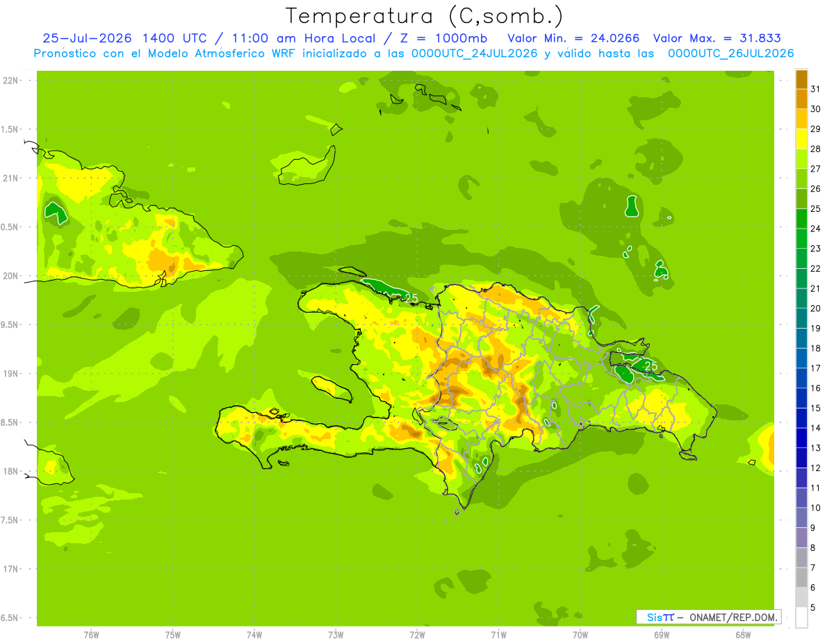
Task: Select the "68W" longitude label
Action: pos(743,634)
